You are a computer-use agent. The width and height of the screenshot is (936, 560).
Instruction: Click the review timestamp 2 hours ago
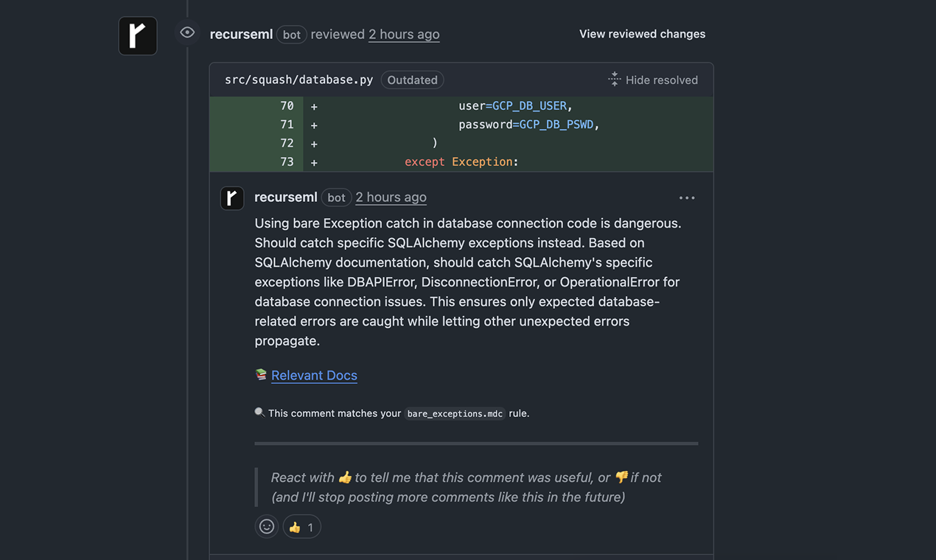point(404,34)
